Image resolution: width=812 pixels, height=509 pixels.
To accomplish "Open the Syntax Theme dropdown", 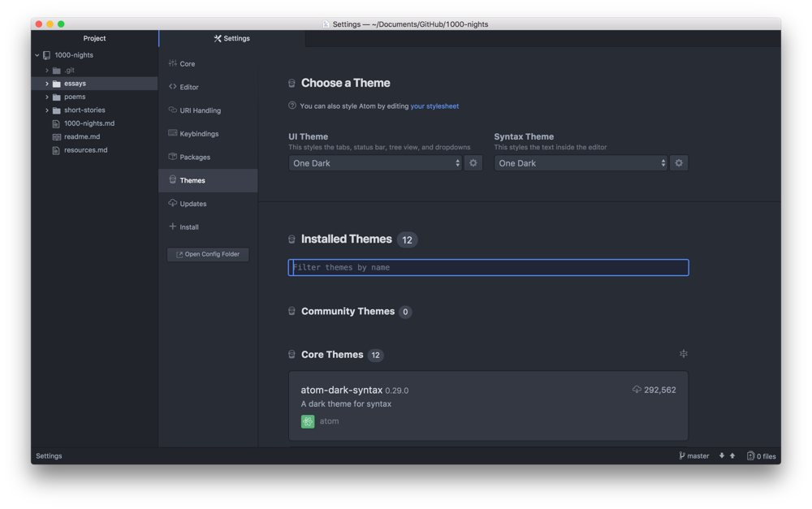I will point(581,163).
